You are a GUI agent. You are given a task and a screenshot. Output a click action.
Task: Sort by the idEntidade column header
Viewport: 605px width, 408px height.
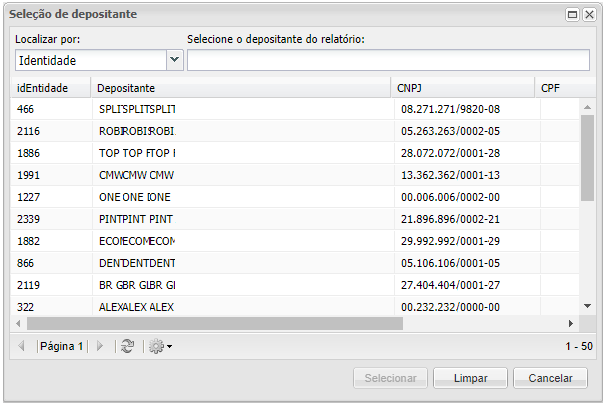pyautogui.click(x=43, y=88)
